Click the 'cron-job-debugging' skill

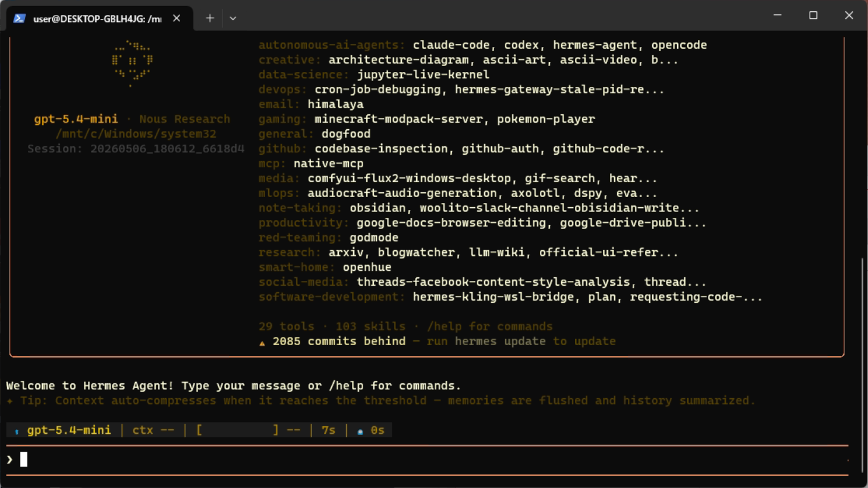point(378,90)
